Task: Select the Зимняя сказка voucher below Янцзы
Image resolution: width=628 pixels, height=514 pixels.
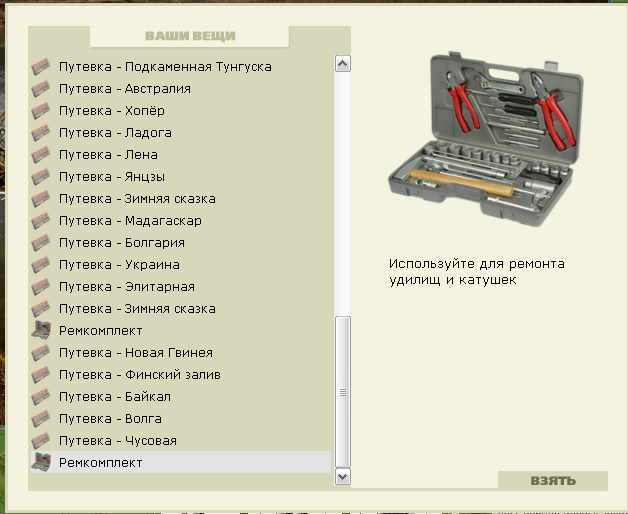Action: [181, 199]
